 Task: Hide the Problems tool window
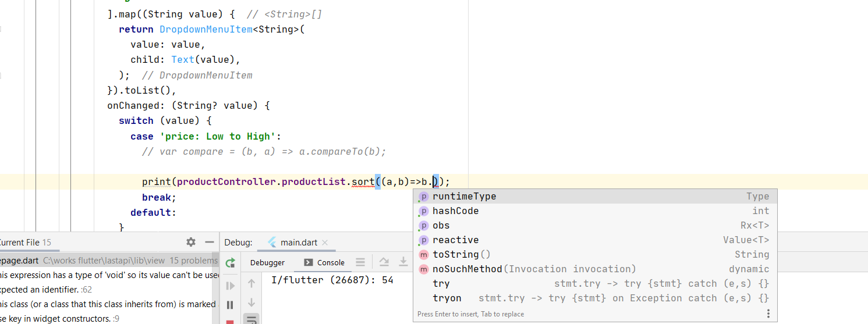(x=210, y=242)
